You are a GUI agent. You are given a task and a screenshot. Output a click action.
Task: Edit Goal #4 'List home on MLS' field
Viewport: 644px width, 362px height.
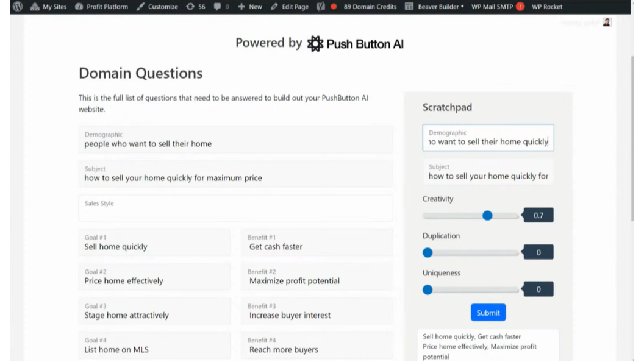(x=154, y=345)
